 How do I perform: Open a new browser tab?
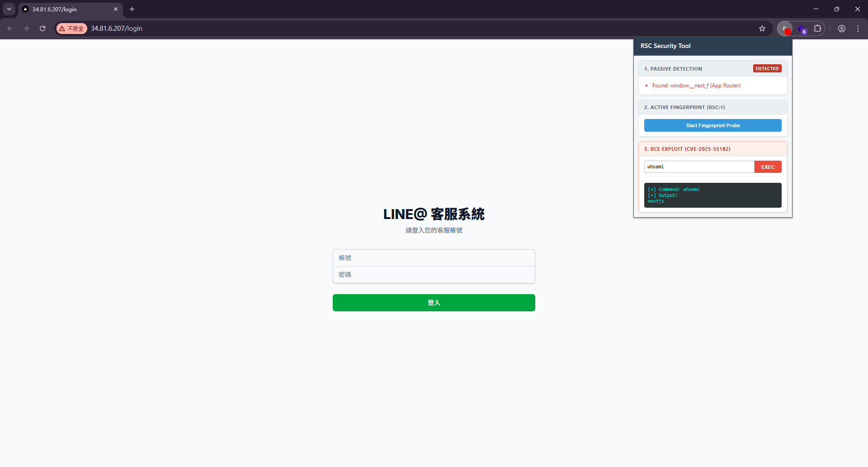[x=132, y=9]
